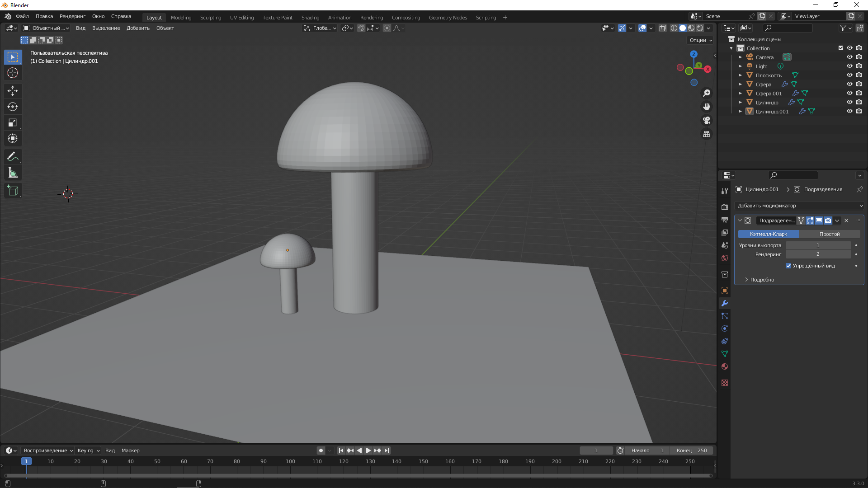The height and width of the screenshot is (488, 868).
Task: Activate the Select Box tool
Action: [x=13, y=57]
